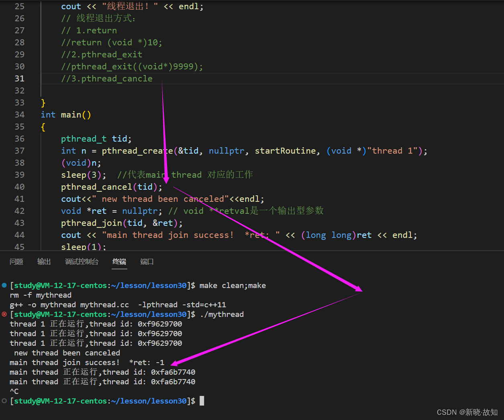Click comment '//3.pthread_cancle'

(x=107, y=79)
